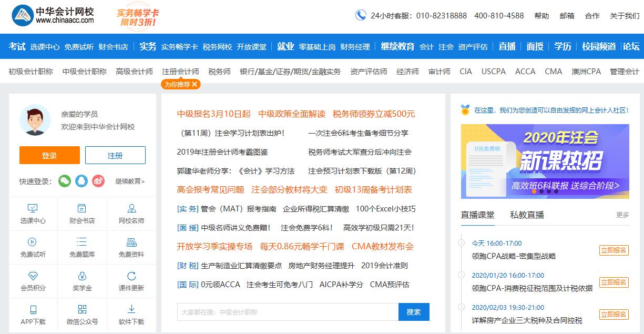Click the 实务畅学卡 限时3折 promo banner

pos(138,18)
